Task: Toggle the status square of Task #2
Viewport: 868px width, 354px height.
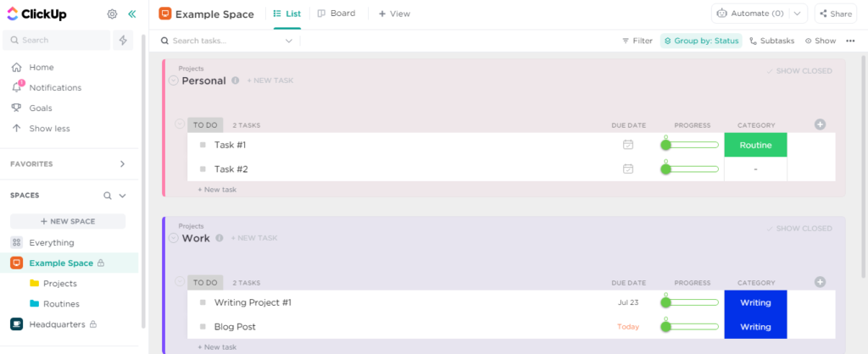Action: pyautogui.click(x=203, y=169)
